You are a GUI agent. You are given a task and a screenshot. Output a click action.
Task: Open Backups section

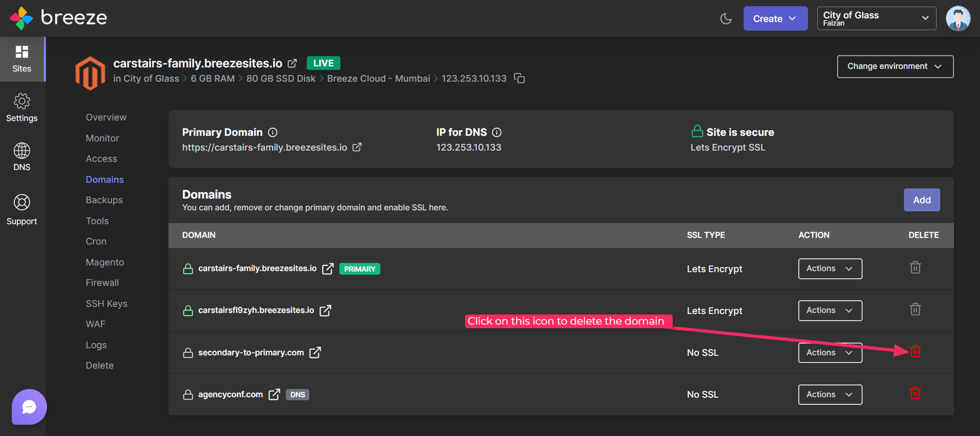pos(104,200)
